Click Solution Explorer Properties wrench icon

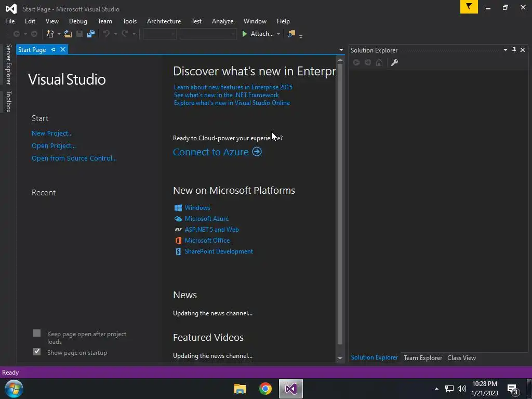click(394, 62)
